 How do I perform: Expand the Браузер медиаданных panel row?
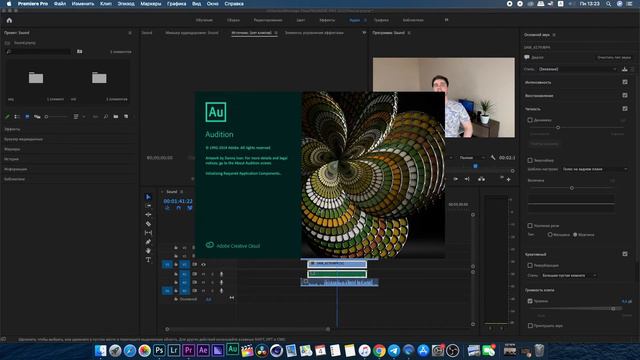(69, 139)
